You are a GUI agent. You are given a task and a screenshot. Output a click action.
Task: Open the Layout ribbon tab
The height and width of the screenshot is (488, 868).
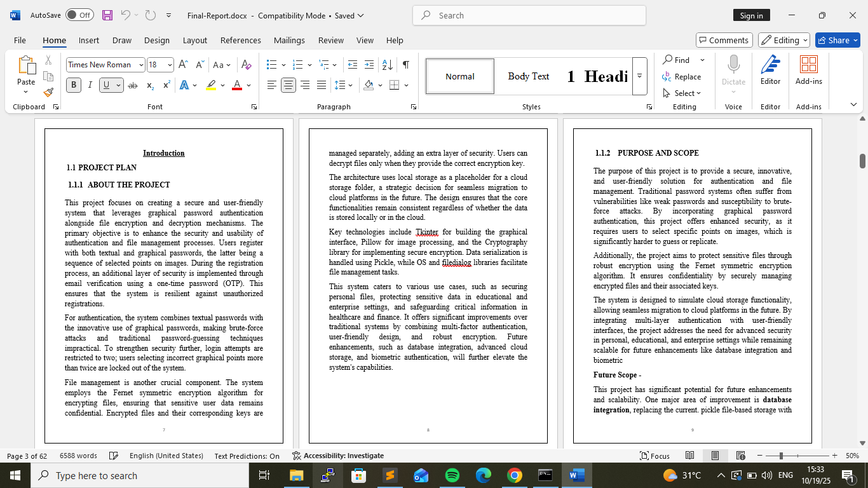click(x=194, y=40)
